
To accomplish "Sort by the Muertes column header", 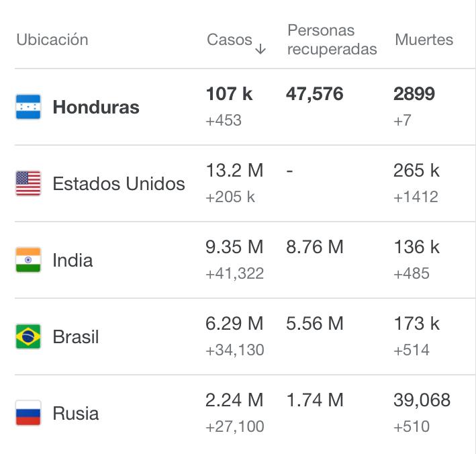I will click(424, 40).
